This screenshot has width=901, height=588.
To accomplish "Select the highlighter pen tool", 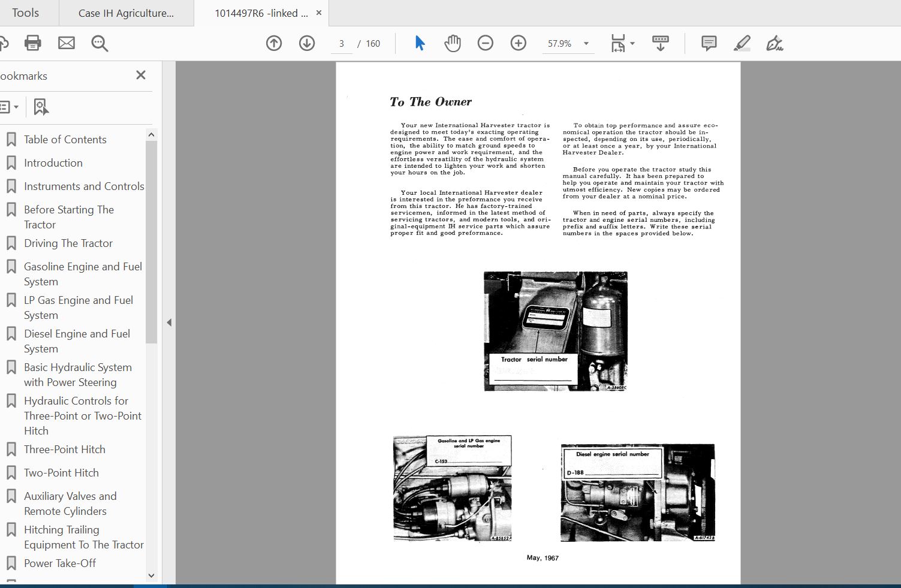I will click(742, 43).
